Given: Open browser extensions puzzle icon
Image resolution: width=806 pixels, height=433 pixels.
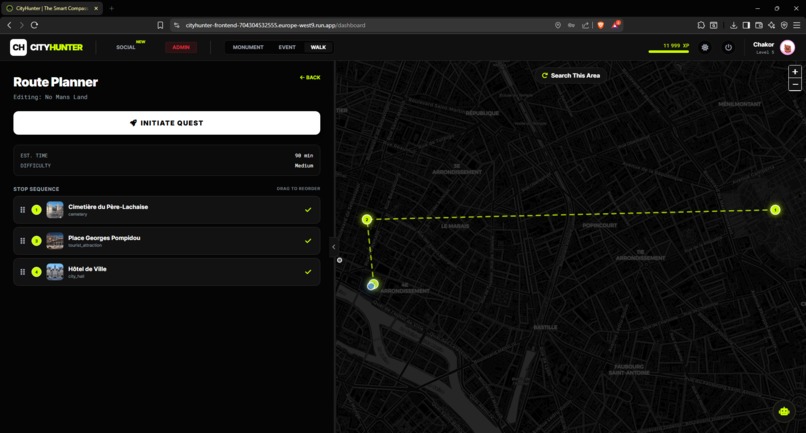Looking at the screenshot, I should coord(701,25).
